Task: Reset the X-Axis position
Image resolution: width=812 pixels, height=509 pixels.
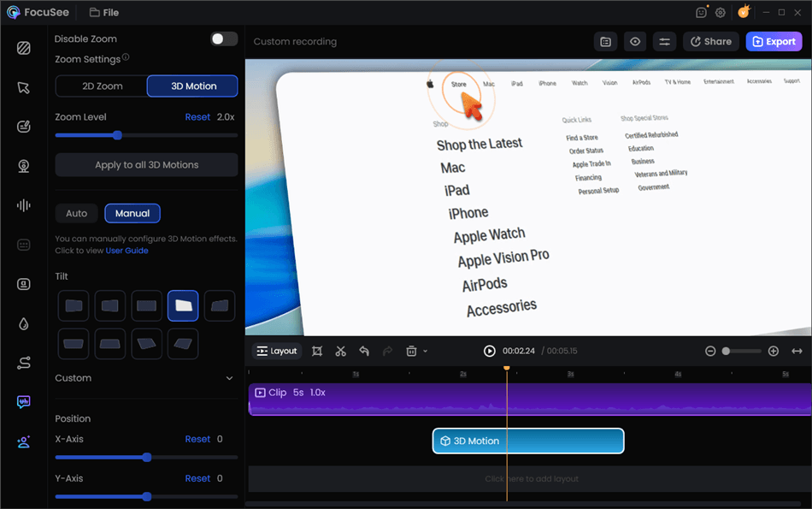Action: pyautogui.click(x=197, y=439)
